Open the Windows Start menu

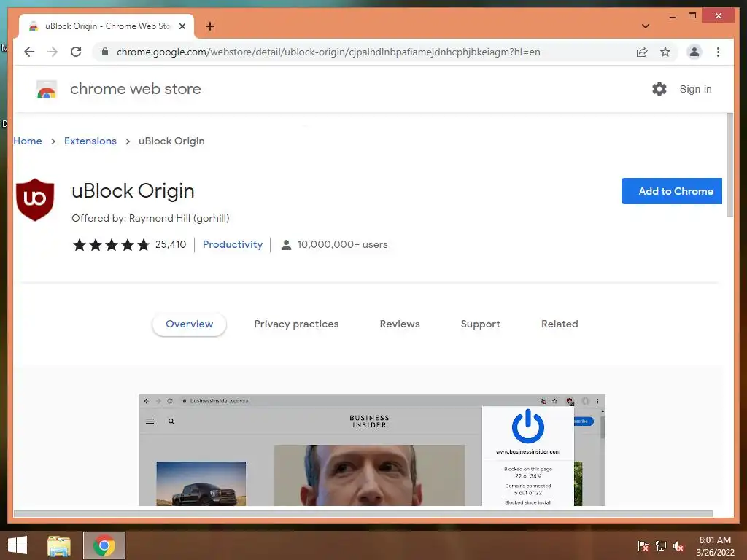pos(18,545)
